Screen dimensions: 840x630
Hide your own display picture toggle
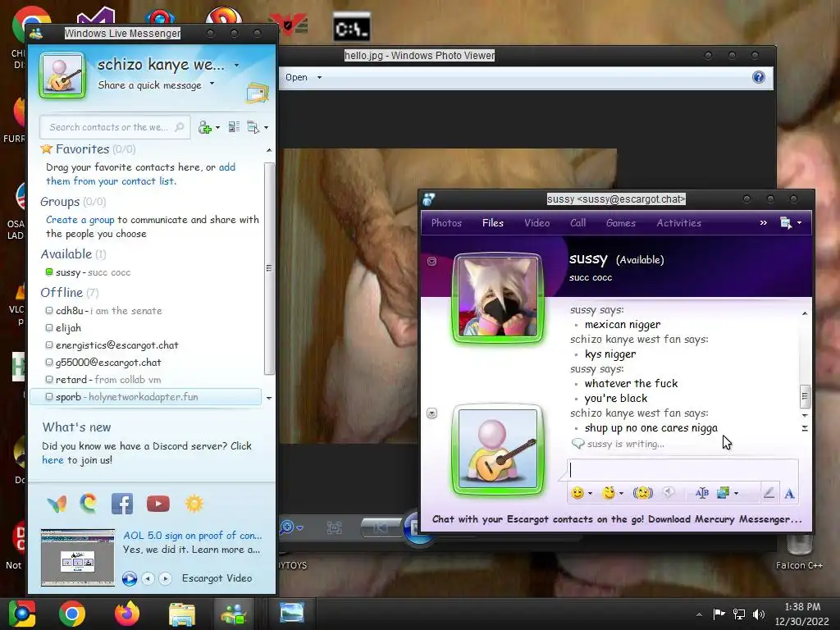pyautogui.click(x=431, y=413)
